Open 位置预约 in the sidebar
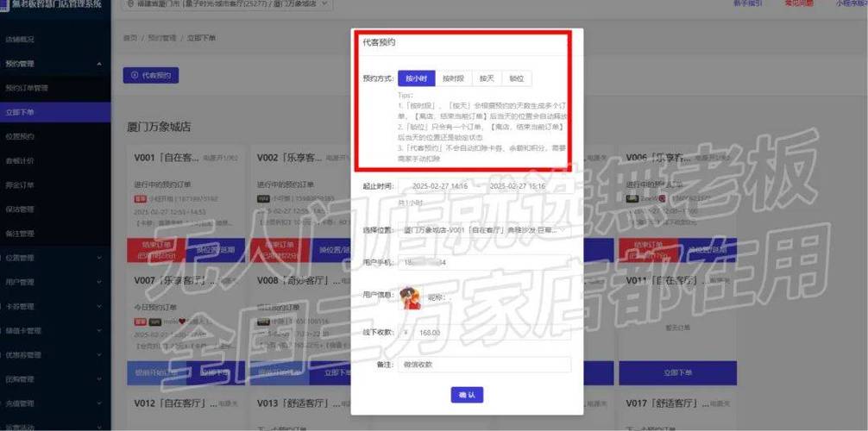This screenshot has height=431, width=868. pyautogui.click(x=20, y=137)
